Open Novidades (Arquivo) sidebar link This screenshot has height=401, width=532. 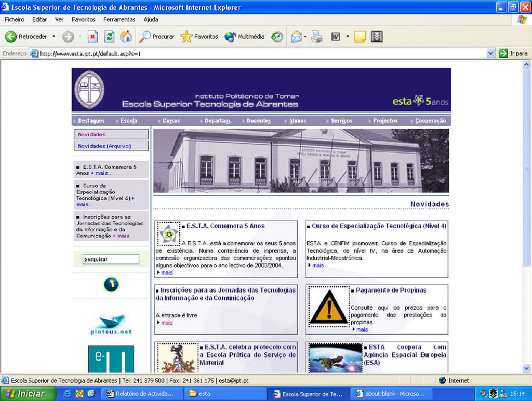(104, 146)
